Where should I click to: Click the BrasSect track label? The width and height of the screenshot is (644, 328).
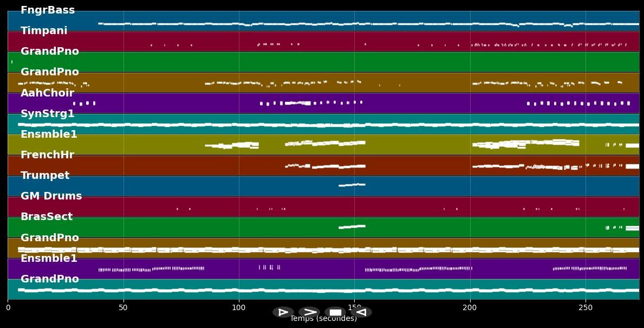tap(47, 217)
